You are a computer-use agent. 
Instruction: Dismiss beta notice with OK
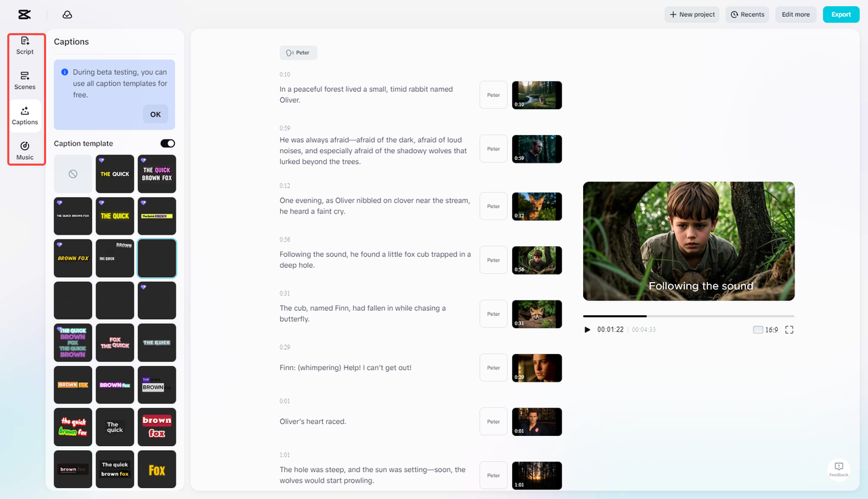155,114
